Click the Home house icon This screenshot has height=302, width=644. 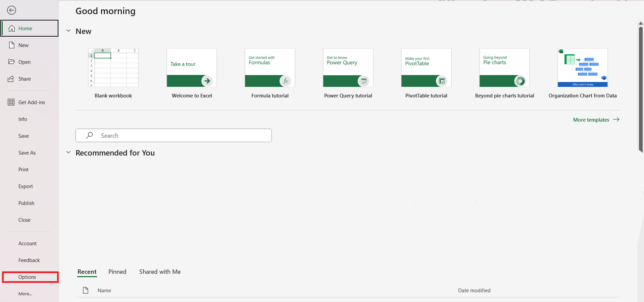[x=12, y=28]
